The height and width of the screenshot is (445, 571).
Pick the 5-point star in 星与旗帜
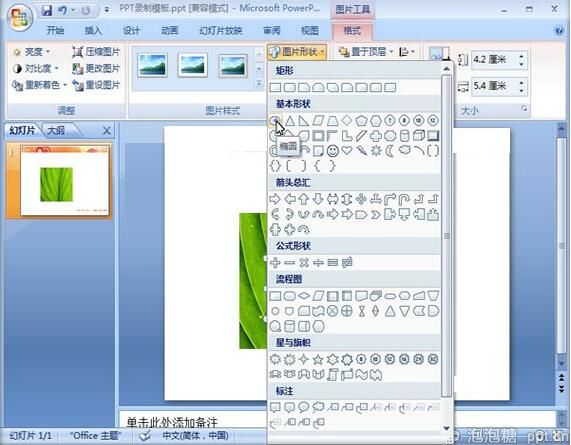point(318,359)
